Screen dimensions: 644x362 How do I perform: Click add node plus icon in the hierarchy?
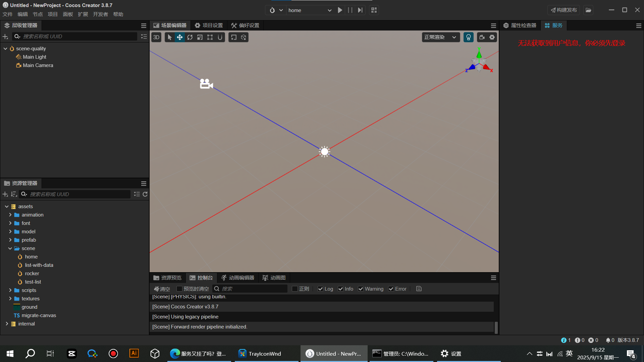pos(5,37)
